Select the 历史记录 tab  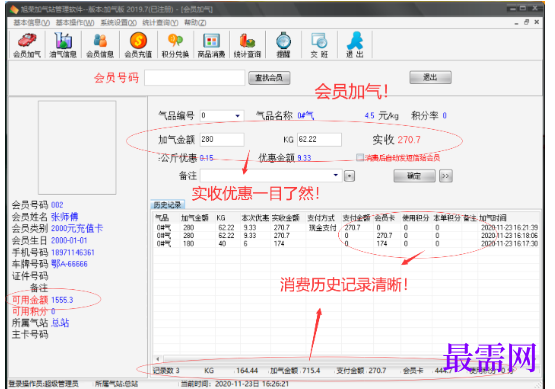tap(167, 205)
